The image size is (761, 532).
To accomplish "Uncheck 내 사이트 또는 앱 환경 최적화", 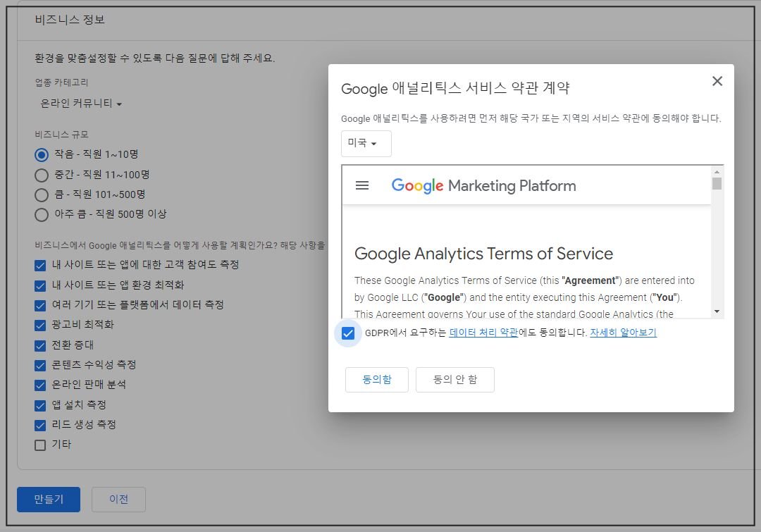I will (40, 285).
